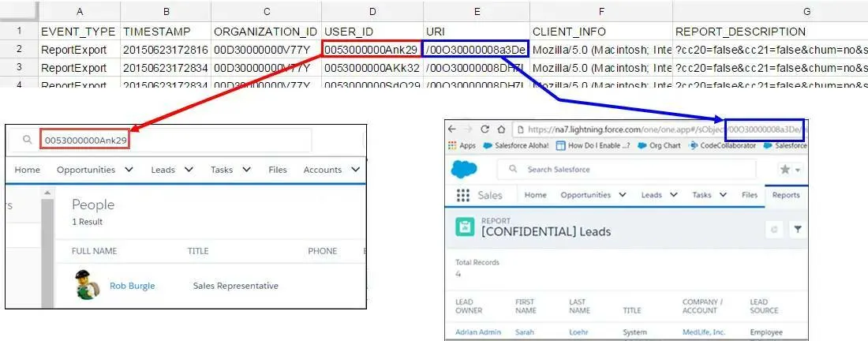Expand Opportunities chevron in people search window
This screenshot has height=341, width=868.
click(129, 170)
